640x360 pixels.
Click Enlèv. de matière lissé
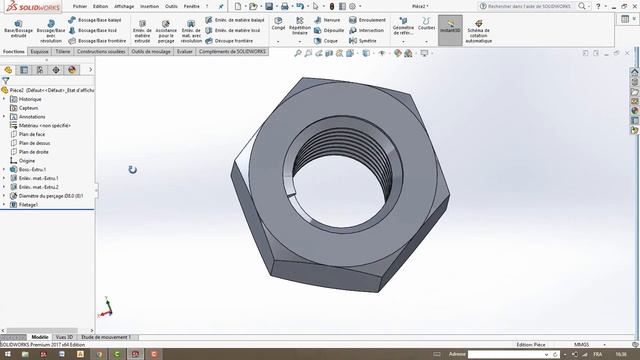tap(233, 30)
